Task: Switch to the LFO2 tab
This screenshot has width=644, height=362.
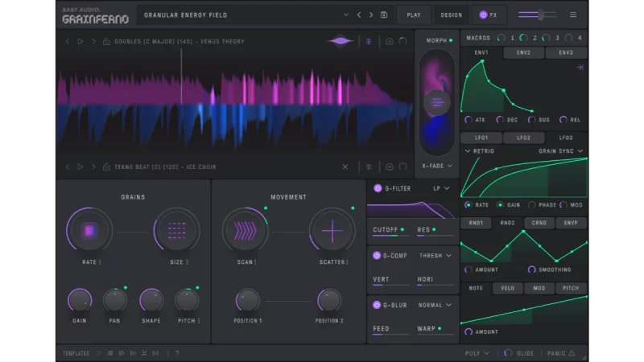Action: pyautogui.click(x=523, y=138)
